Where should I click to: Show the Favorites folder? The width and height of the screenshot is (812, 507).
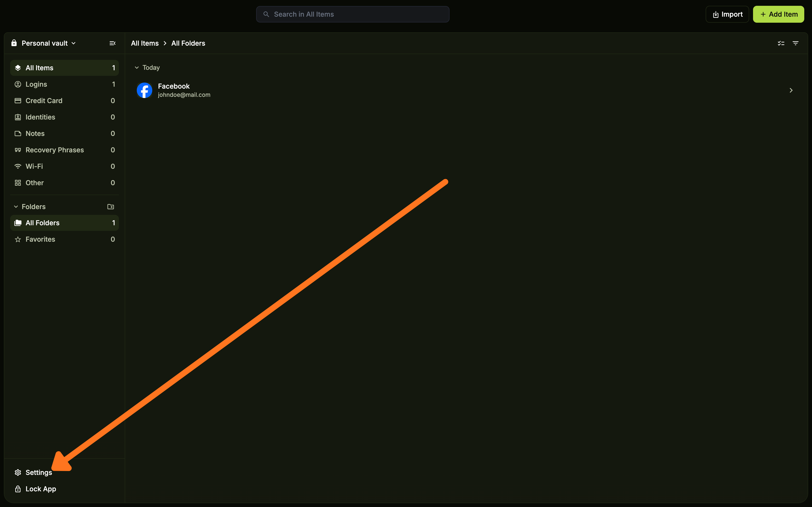[x=40, y=239]
